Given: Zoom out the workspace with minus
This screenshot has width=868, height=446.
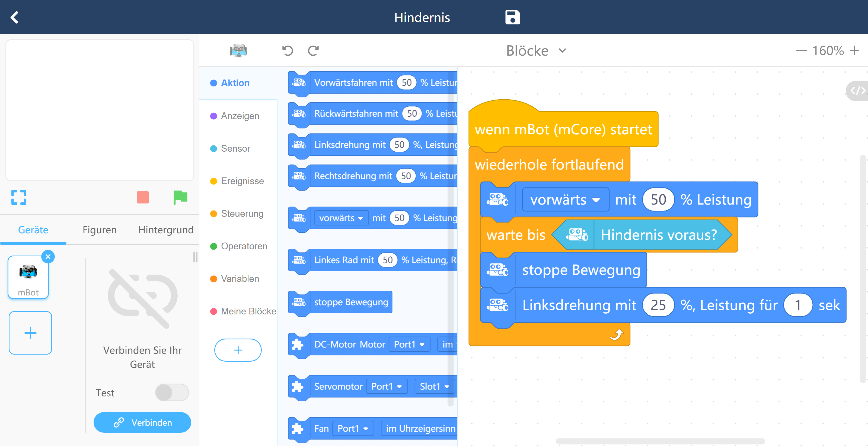Looking at the screenshot, I should 801,50.
